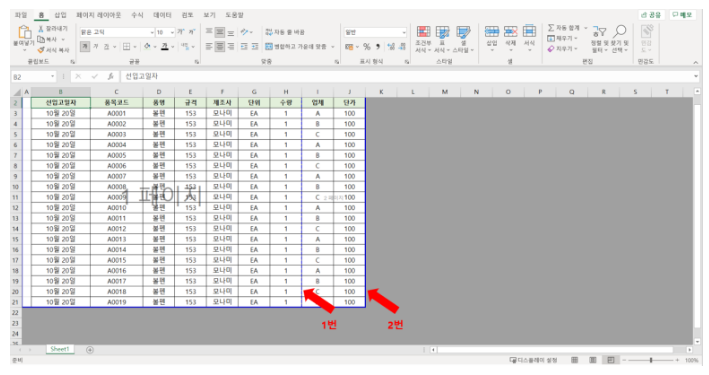Switch to the Formulas (수식) tab
Screen dimensions: 709x375
click(x=137, y=15)
